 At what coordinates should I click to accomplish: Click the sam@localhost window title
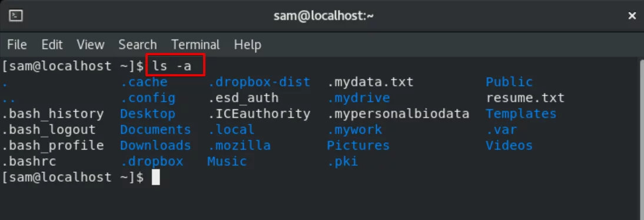(324, 16)
